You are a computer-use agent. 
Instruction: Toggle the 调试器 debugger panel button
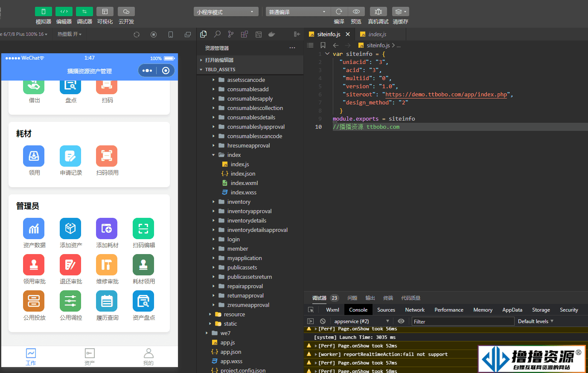pos(84,12)
